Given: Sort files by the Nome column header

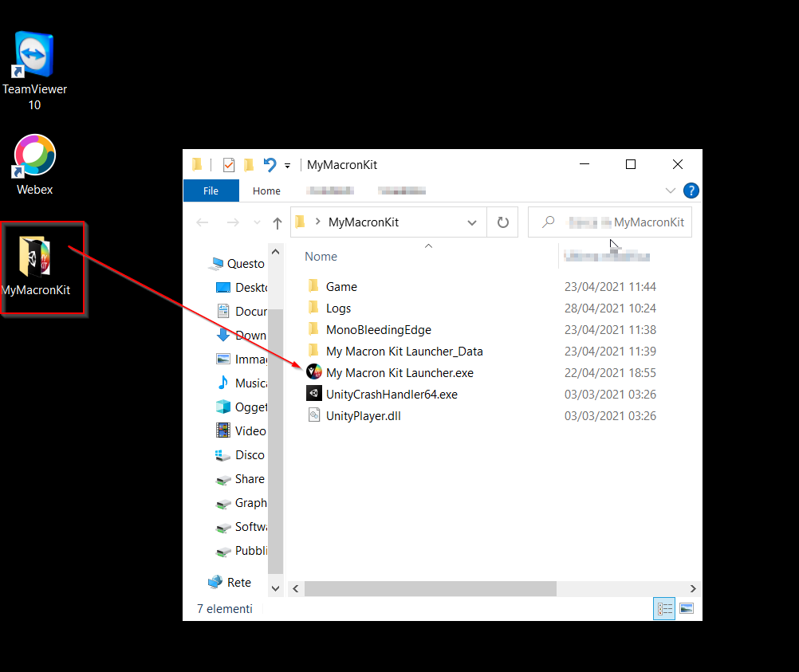Looking at the screenshot, I should coord(321,257).
